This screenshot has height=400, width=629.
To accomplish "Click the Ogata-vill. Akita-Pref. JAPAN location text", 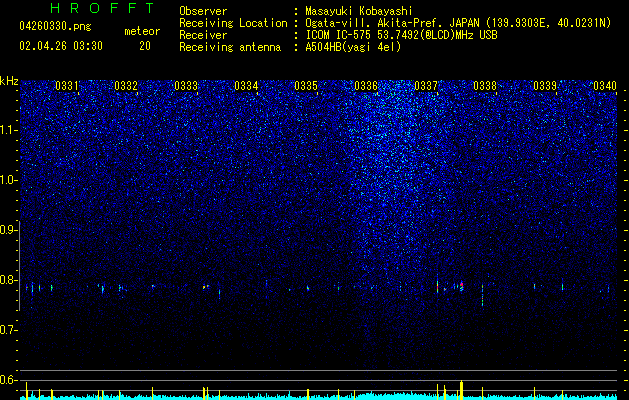I will (458, 23).
